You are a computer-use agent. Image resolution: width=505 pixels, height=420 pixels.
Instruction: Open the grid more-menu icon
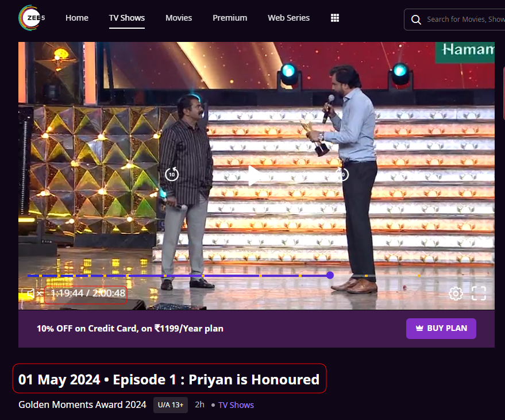point(334,18)
